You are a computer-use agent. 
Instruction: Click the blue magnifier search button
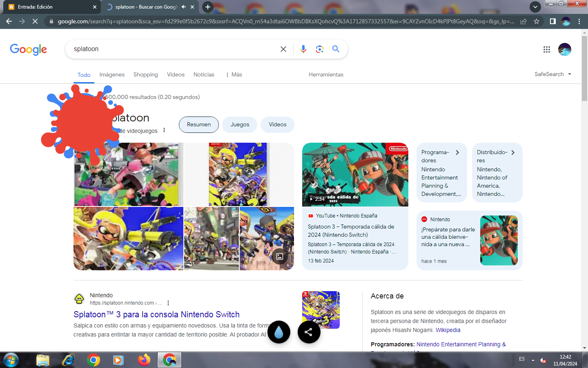point(336,49)
